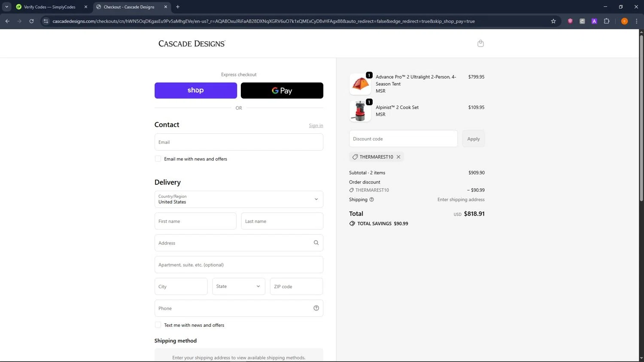
Task: Reload the checkout page
Action: (31, 21)
